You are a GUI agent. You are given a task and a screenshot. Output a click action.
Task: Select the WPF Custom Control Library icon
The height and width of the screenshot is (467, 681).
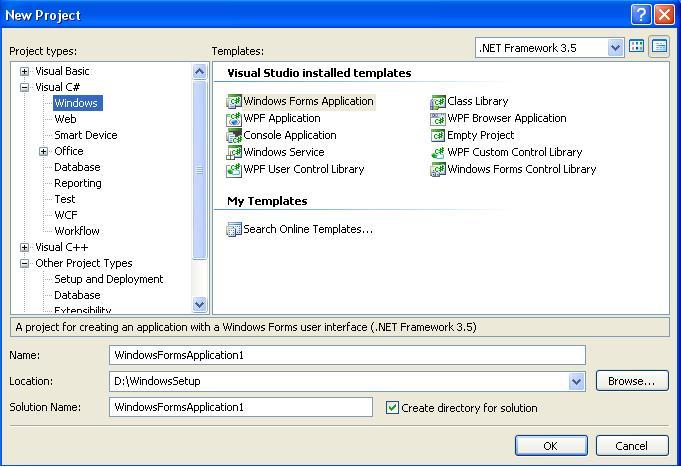(438, 152)
